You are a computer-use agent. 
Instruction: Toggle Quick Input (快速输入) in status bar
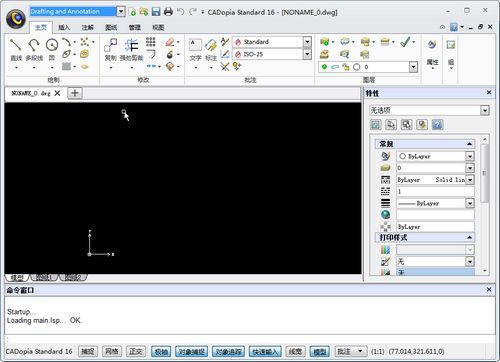pyautogui.click(x=265, y=351)
